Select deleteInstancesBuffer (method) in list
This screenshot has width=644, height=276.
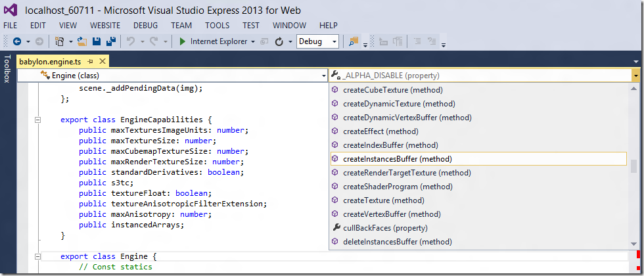tap(478, 242)
